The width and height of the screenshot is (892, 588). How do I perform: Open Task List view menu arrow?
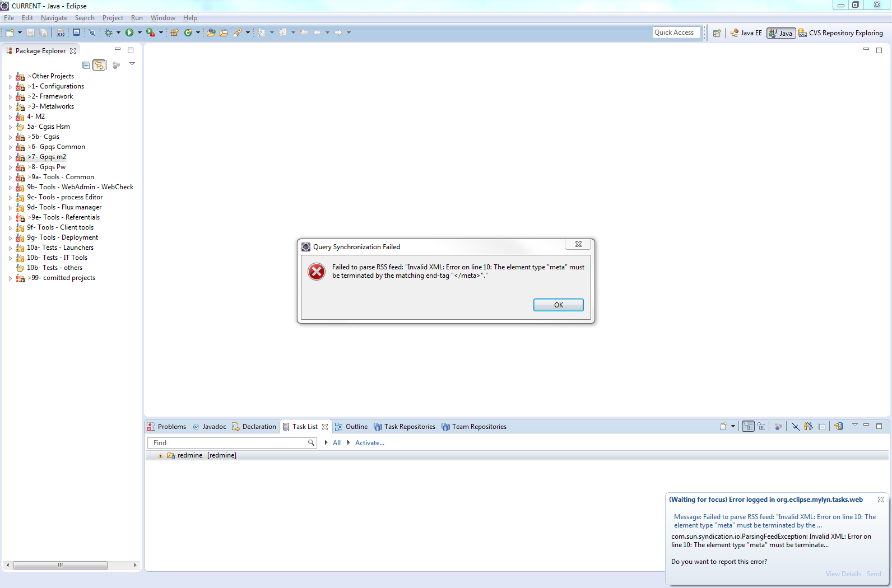pyautogui.click(x=854, y=425)
